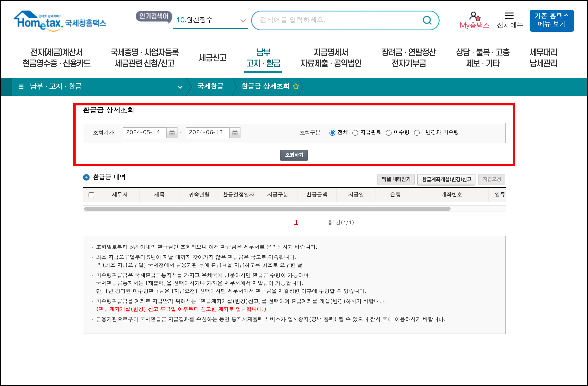Open 상담·불복·고충 제보·기타 menu

tap(483, 58)
